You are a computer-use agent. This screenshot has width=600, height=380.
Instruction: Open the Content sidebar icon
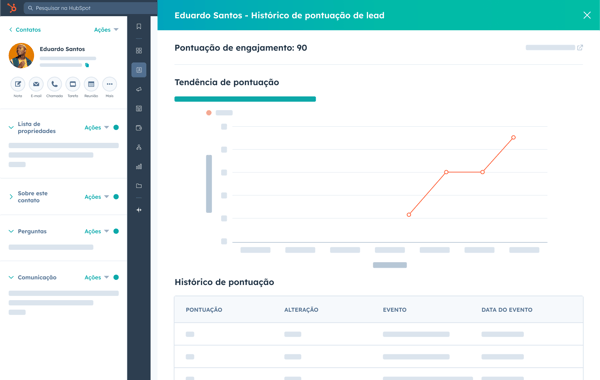139,109
